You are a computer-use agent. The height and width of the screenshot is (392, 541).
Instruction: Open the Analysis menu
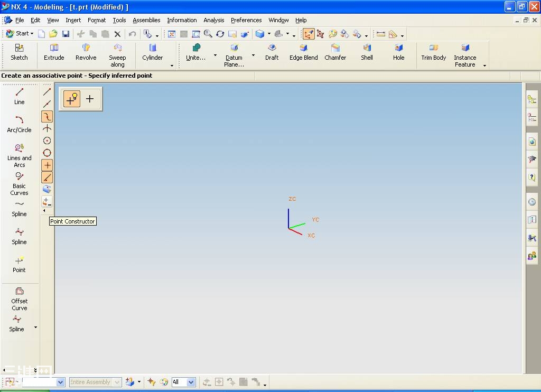pos(213,21)
